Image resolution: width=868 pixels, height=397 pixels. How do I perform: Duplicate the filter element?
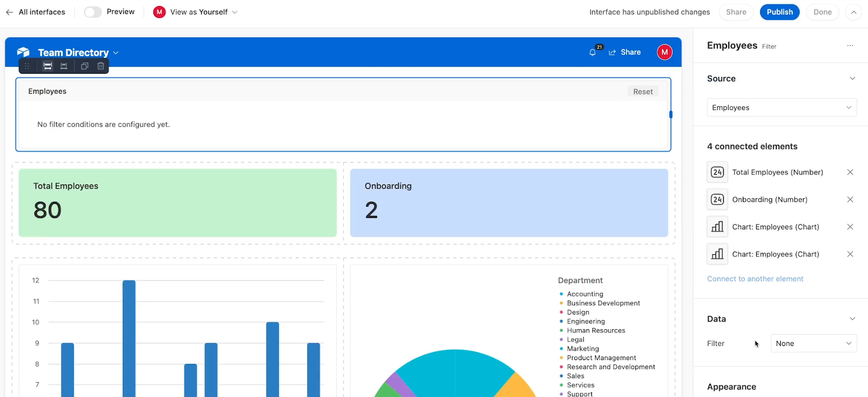pos(85,66)
